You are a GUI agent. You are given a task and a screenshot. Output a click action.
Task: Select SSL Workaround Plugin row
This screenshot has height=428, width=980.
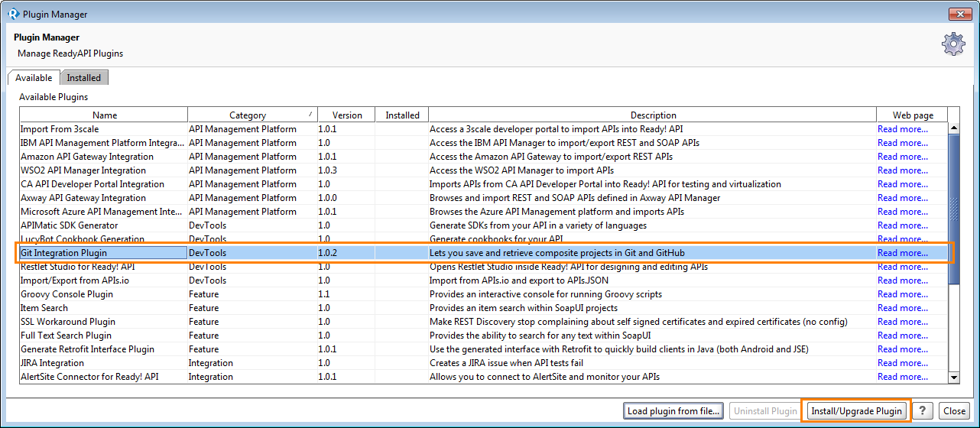pos(484,322)
